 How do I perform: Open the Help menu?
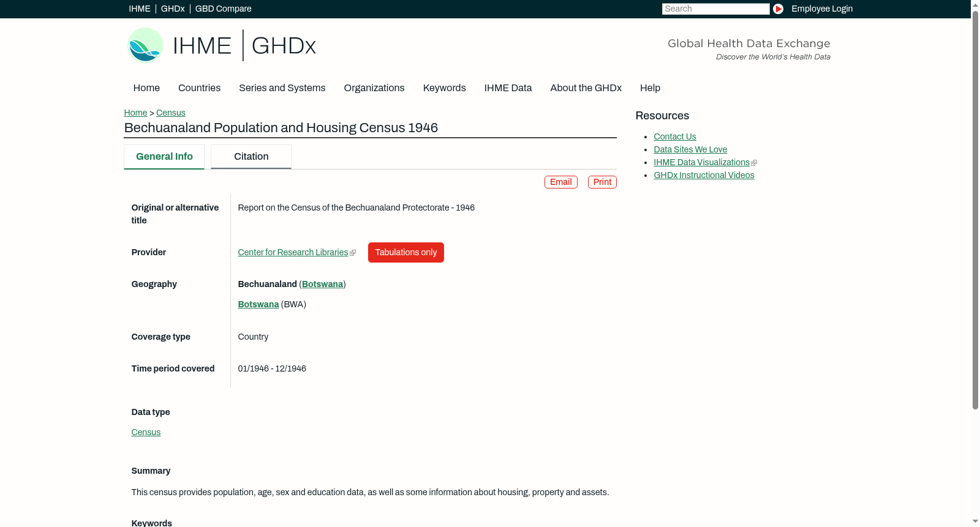tap(650, 88)
